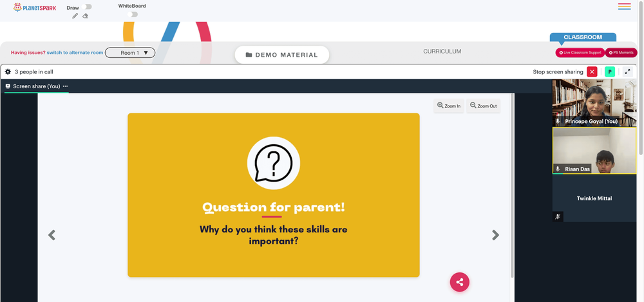Click Live Classroom Support button
The image size is (644, 302).
(x=580, y=53)
